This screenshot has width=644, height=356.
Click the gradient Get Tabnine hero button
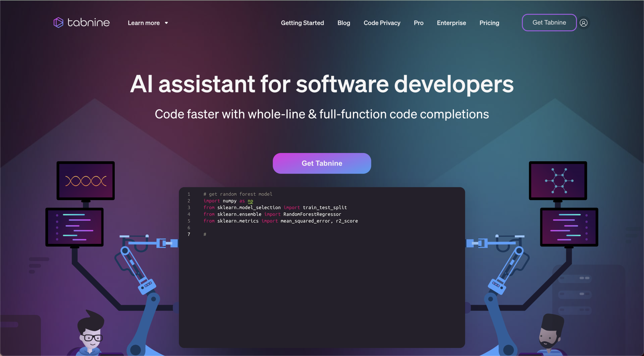point(322,163)
